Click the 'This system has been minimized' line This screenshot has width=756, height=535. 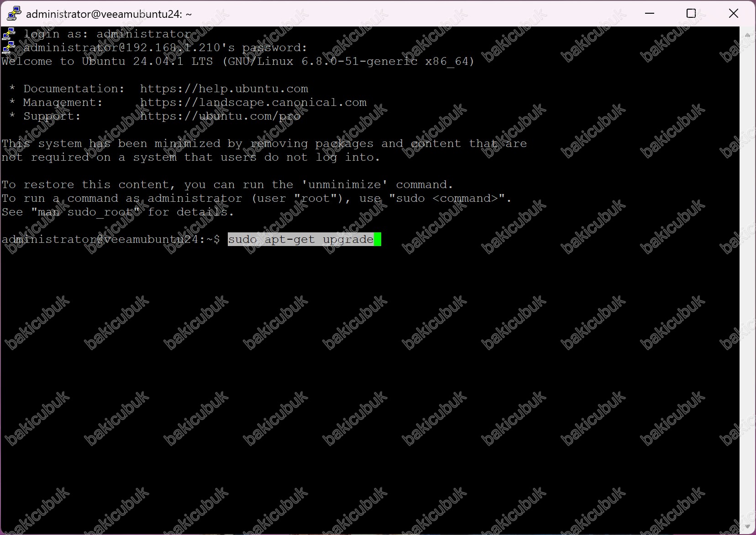tap(264, 143)
